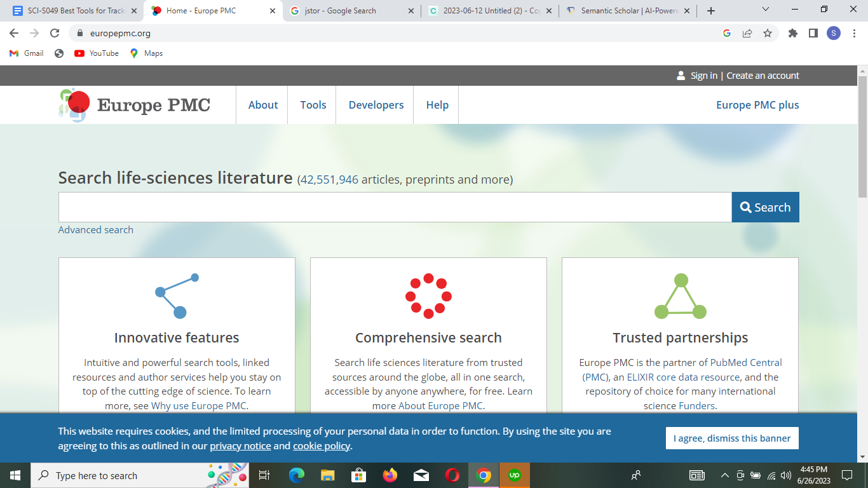
Task: Open YouTube from the bookmarks bar
Action: (x=96, y=53)
